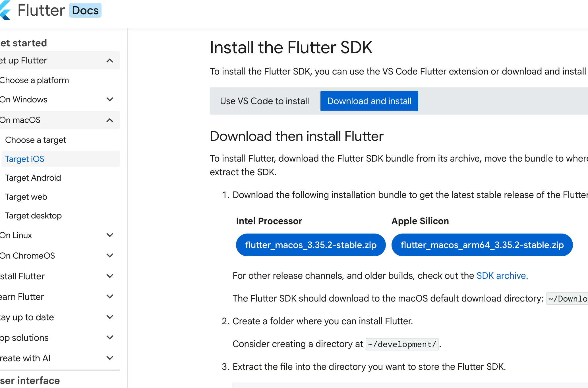Download the arm64 Apple Silicon zip bundle

(482, 245)
